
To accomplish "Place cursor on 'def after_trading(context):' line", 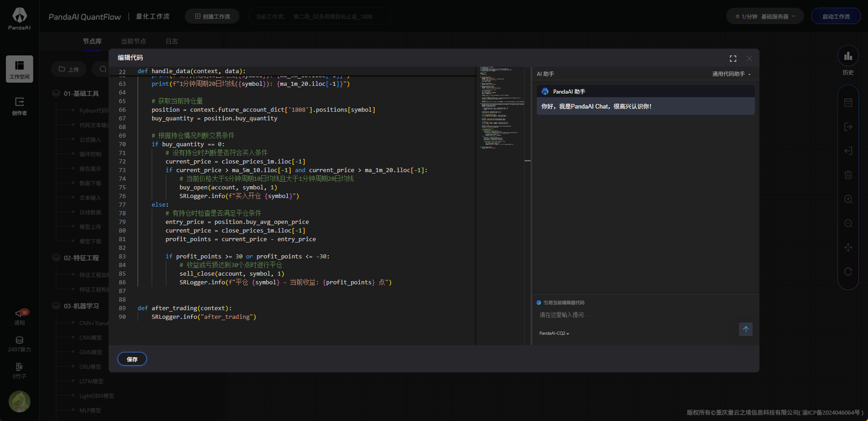I will tap(184, 308).
